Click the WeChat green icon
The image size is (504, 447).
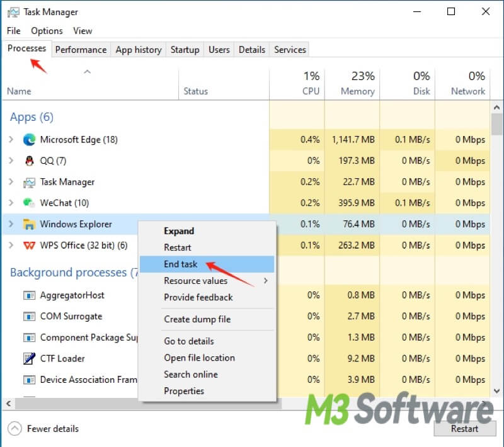tap(29, 203)
